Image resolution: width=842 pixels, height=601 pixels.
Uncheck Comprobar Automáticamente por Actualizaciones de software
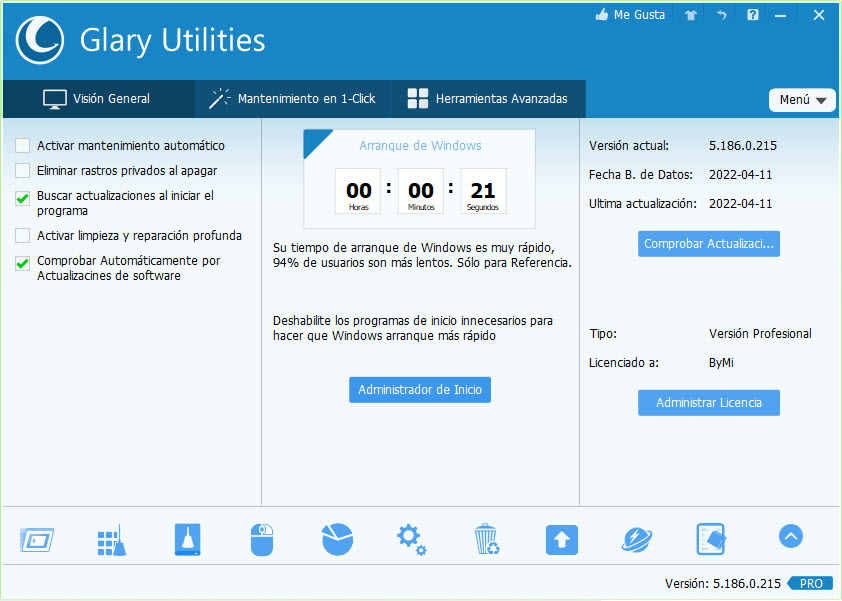point(23,263)
